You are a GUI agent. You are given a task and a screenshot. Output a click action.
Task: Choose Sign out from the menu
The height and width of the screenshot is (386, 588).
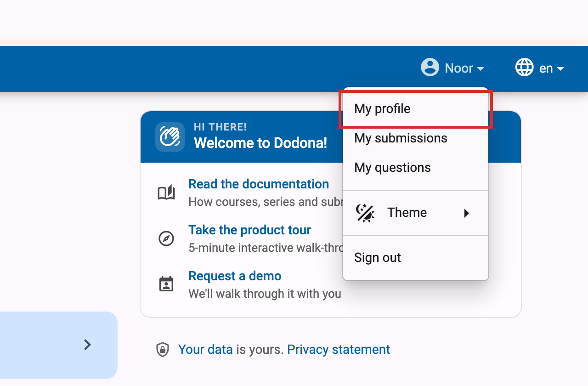(x=416, y=258)
